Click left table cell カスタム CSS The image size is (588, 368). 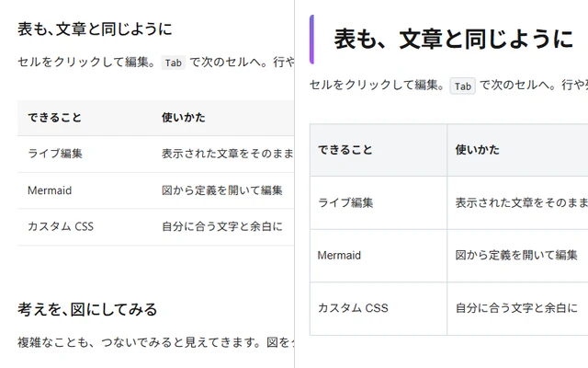(61, 226)
